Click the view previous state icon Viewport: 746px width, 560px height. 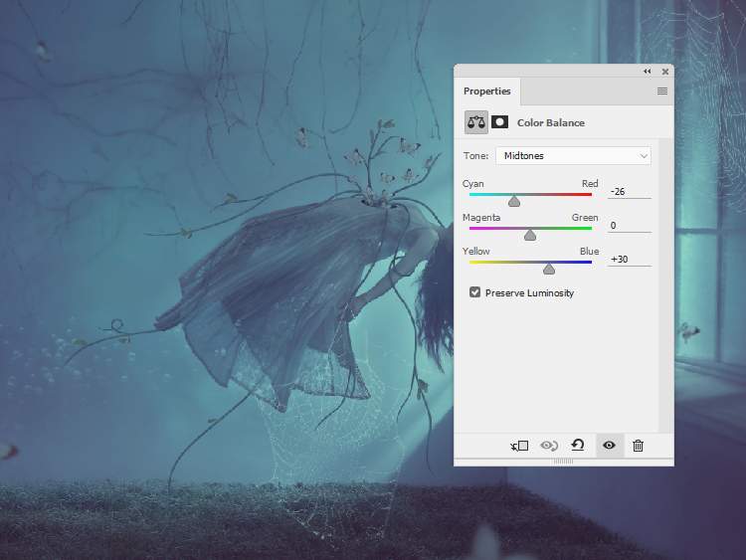point(547,446)
